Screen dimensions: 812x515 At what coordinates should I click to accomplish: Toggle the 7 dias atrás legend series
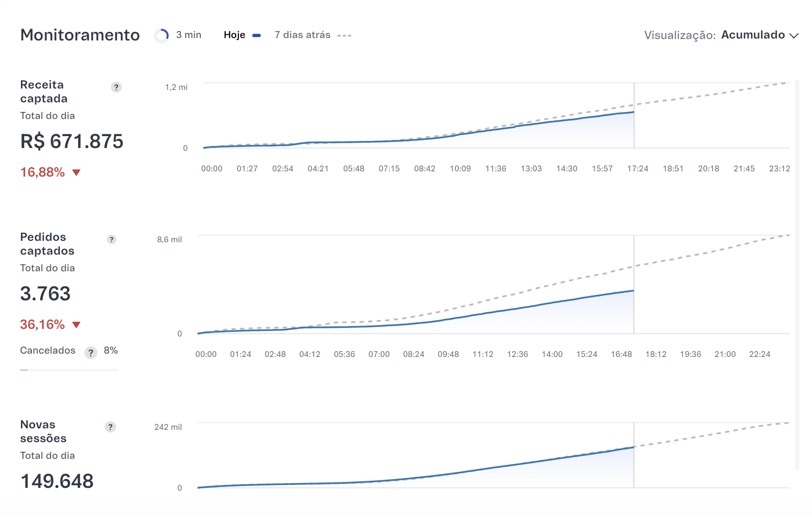click(302, 35)
